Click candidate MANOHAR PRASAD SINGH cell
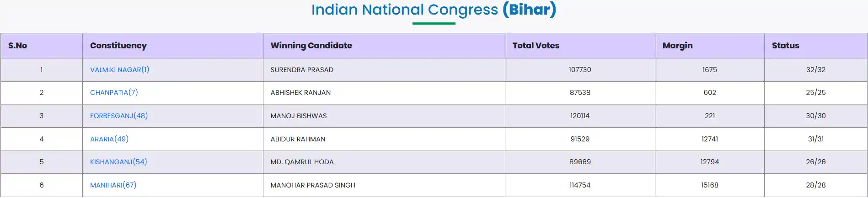Image resolution: width=868 pixels, height=198 pixels. (313, 185)
